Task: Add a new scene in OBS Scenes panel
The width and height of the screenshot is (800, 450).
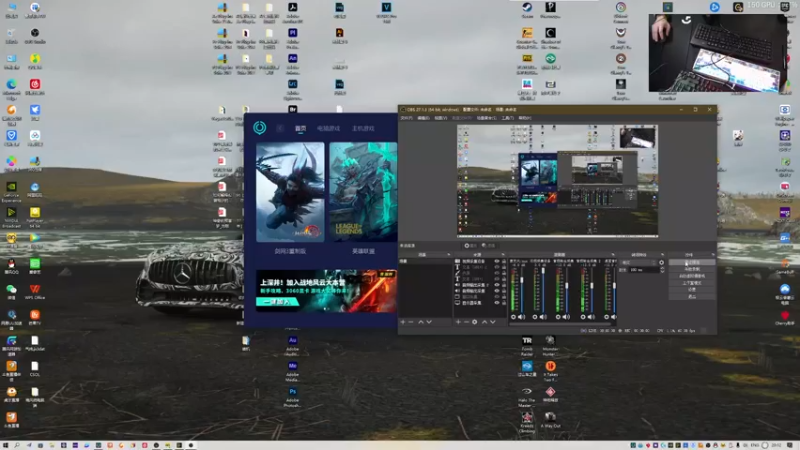Action: click(403, 322)
